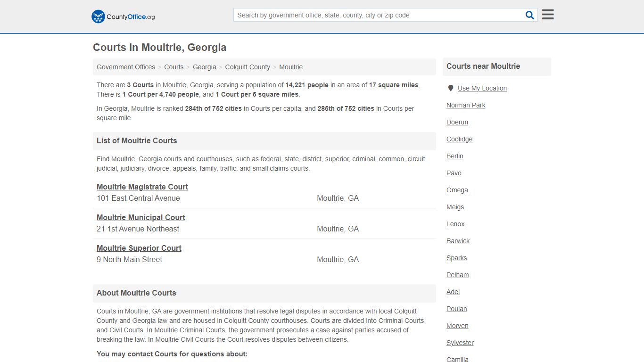Click Moultrie, GA beside Magistrate Court address
Image resolution: width=644 pixels, height=362 pixels.
(338, 198)
